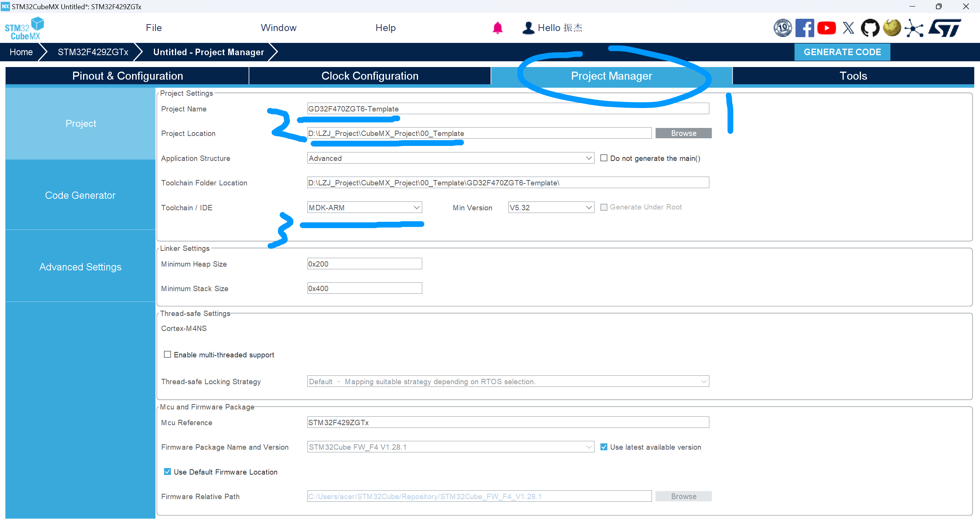Image resolution: width=980 pixels, height=524 pixels.
Task: Uncheck Use Default Firmware Location
Action: coord(167,472)
